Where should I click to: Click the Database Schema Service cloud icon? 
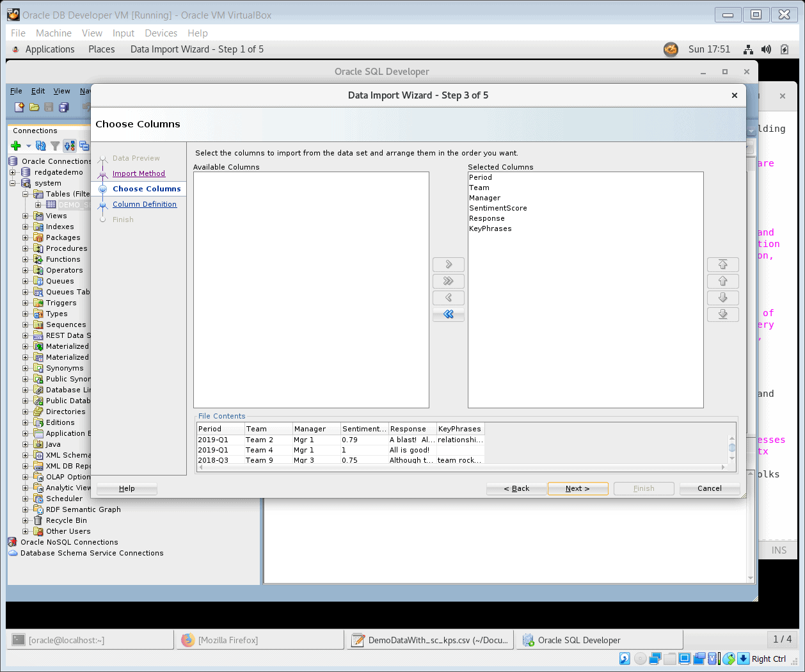[13, 553]
